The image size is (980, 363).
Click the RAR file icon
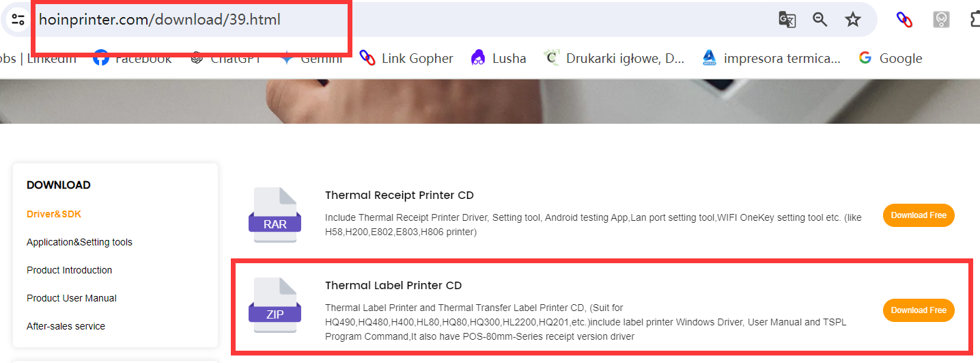point(275,215)
